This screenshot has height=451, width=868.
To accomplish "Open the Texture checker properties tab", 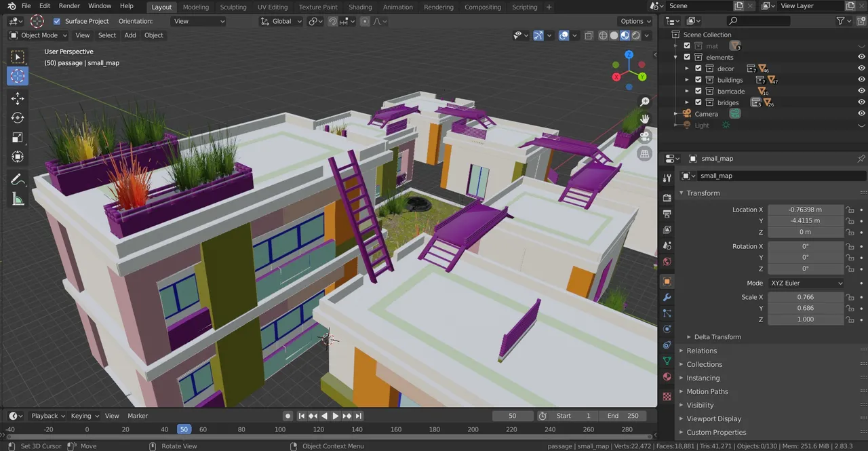I will [667, 395].
